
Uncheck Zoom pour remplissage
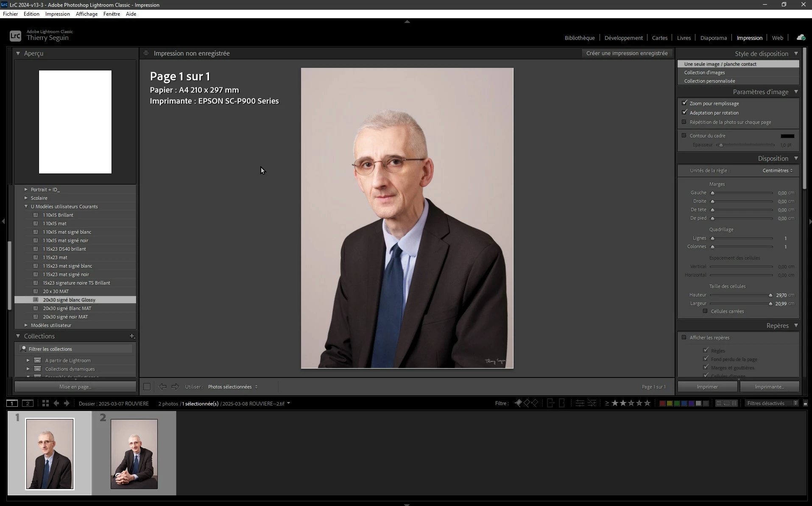(x=684, y=103)
